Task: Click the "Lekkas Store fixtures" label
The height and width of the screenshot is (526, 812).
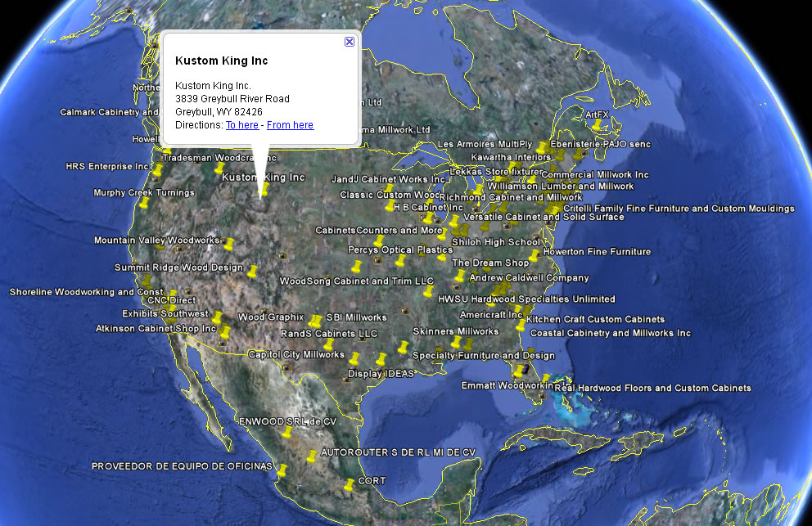Action: click(x=496, y=171)
